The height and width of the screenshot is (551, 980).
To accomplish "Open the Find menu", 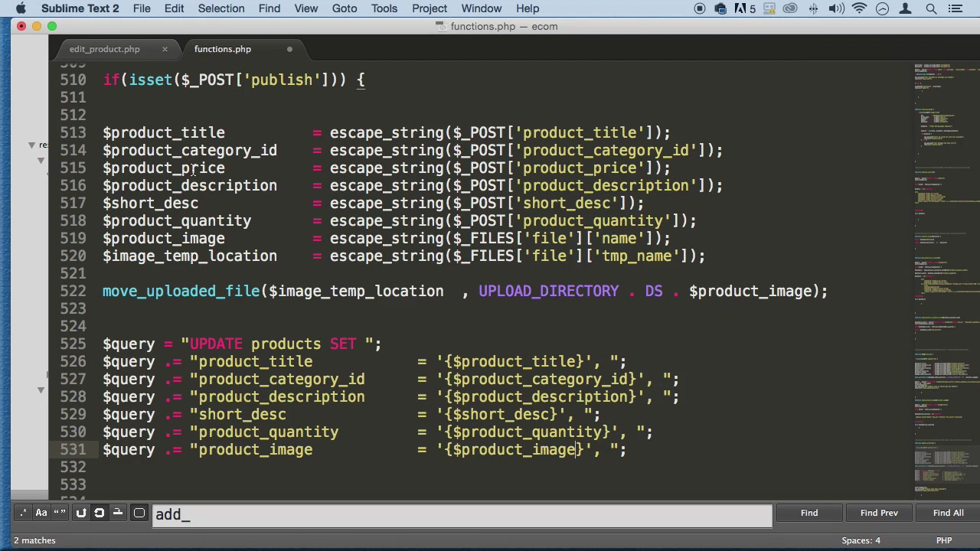I will pyautogui.click(x=269, y=8).
